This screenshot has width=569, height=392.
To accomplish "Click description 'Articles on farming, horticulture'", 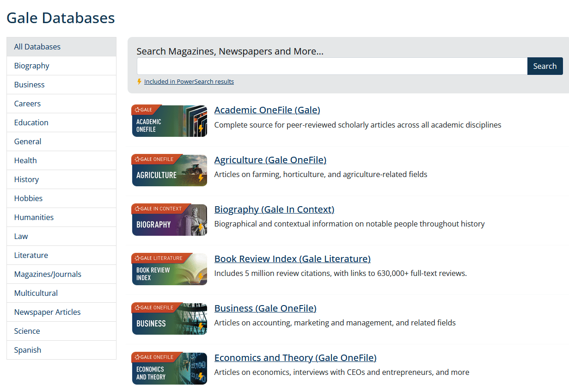I will [x=321, y=174].
